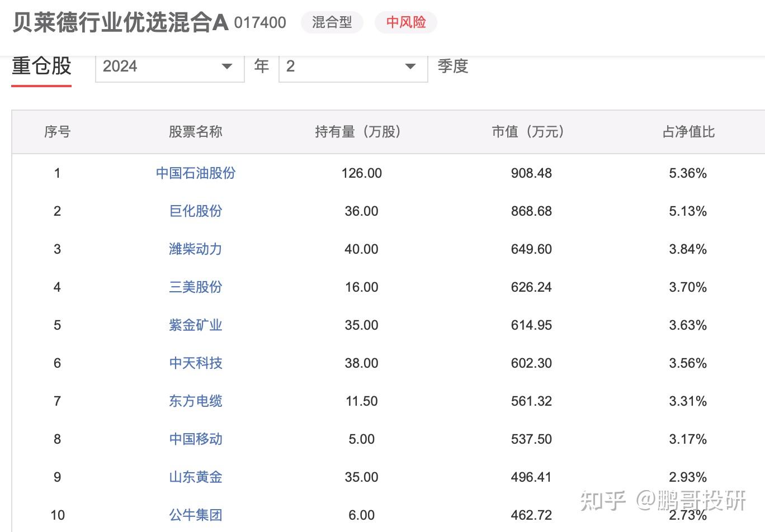Click the market value 537.50
Viewport: 765px width, 532px height.
tap(531, 439)
